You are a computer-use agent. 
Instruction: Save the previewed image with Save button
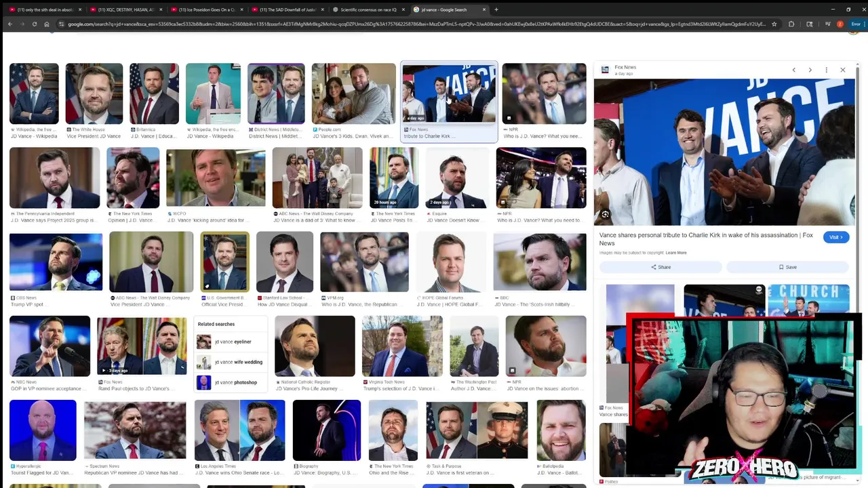click(x=788, y=267)
